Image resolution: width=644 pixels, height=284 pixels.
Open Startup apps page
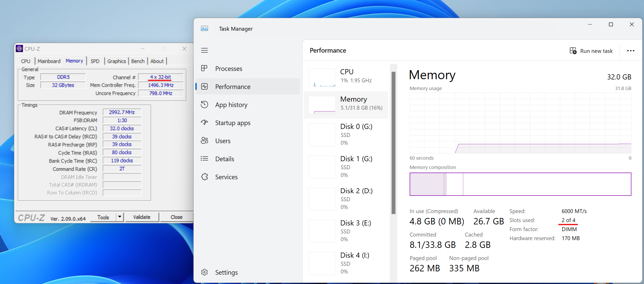248,123
